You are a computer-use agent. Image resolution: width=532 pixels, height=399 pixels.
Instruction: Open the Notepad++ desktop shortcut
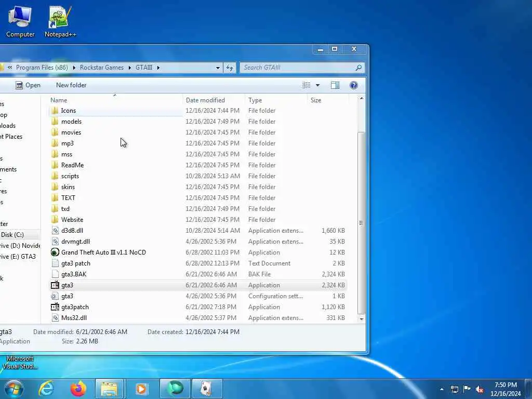[x=60, y=21]
